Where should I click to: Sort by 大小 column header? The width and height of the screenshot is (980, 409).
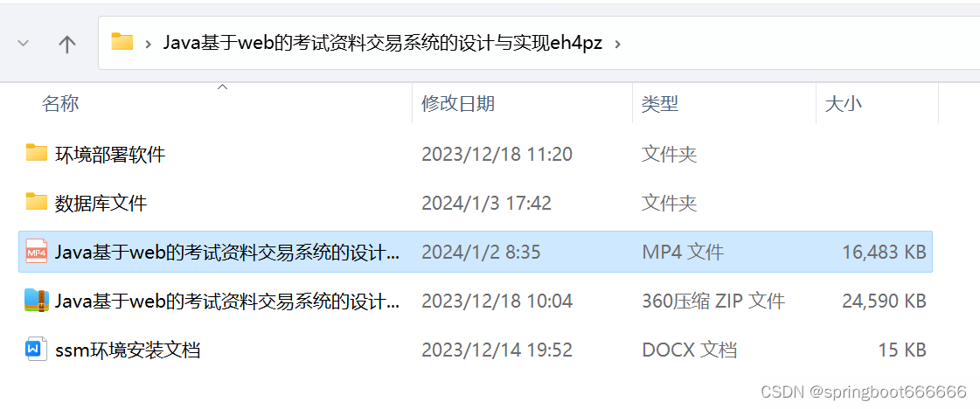[844, 104]
